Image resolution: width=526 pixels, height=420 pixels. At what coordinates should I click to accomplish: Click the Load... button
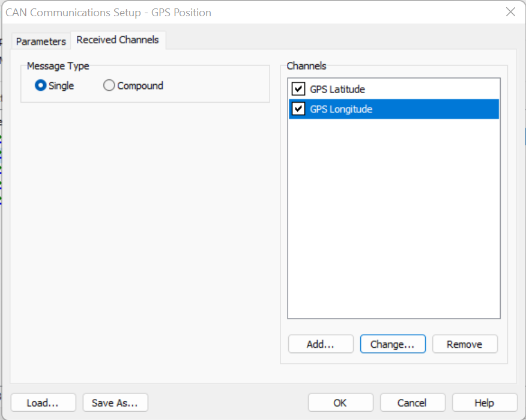pyautogui.click(x=43, y=403)
